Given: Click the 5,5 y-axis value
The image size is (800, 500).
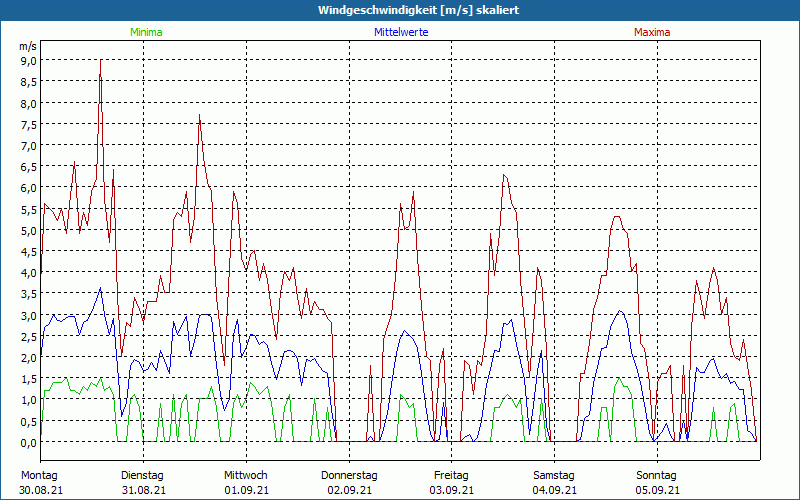Looking at the screenshot, I should pyautogui.click(x=29, y=209).
